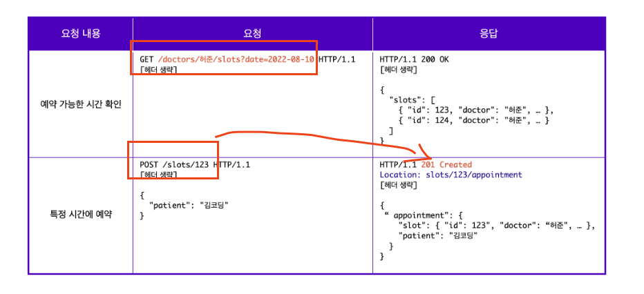Select the JSON line with "id": 123, "doctor": "허준"

475,110
